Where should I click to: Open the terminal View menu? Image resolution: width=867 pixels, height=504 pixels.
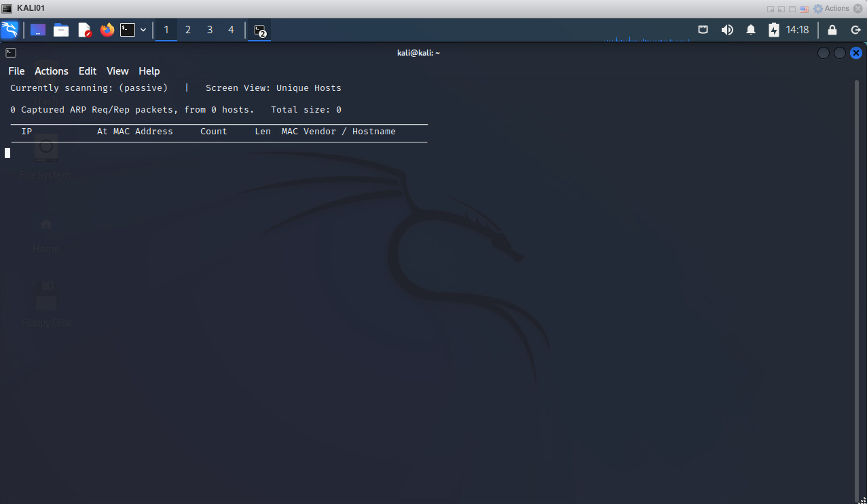[117, 71]
